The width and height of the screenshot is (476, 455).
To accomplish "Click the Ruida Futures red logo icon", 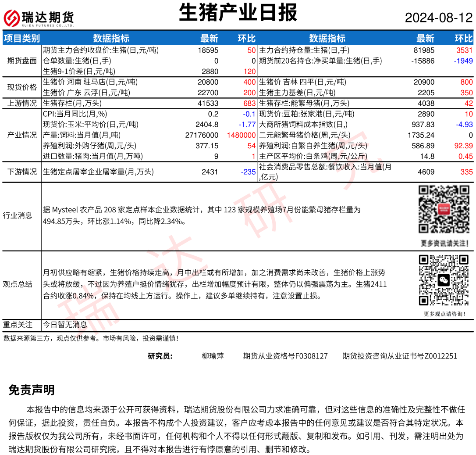I will coord(12,18).
